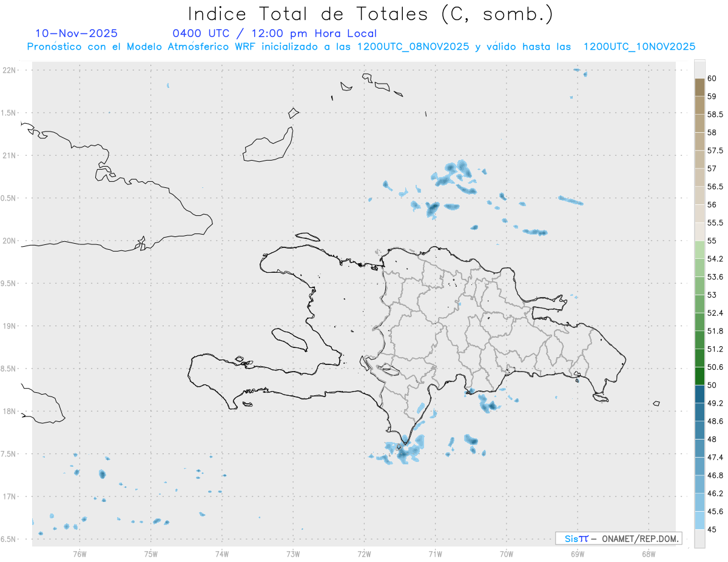Screen dimensions: 728x562
Task: Click the '48.6' value on the color scale
Action: pos(715,421)
